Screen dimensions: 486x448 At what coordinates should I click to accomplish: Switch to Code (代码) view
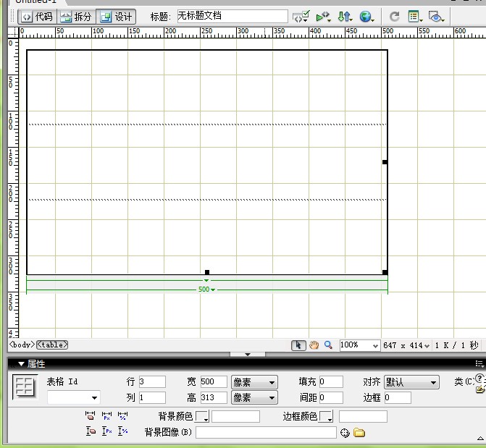click(x=38, y=17)
